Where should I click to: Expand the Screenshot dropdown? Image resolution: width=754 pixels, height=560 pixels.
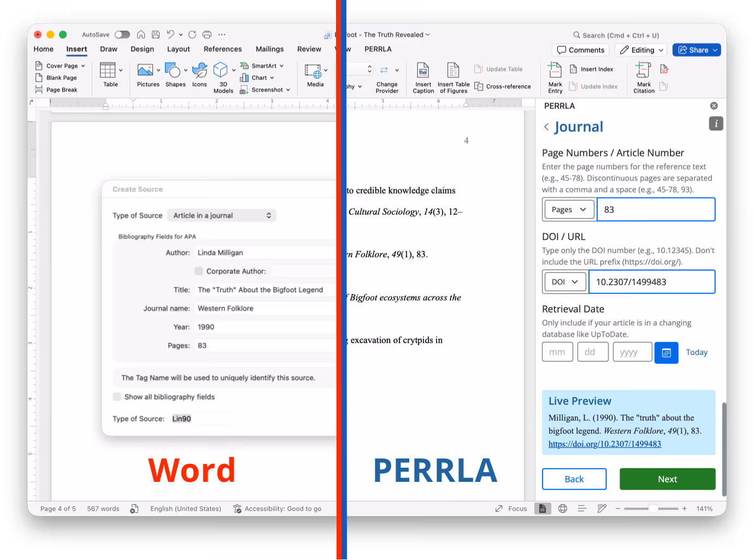tap(288, 90)
